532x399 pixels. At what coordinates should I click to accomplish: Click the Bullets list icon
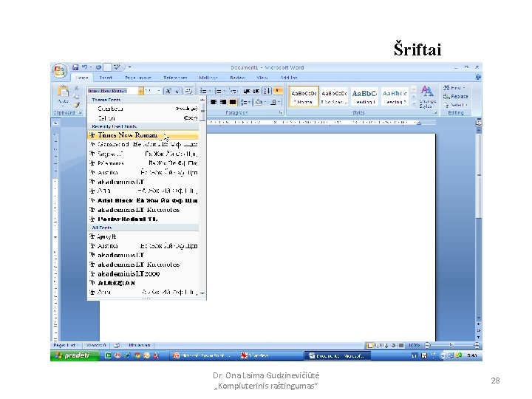click(204, 91)
